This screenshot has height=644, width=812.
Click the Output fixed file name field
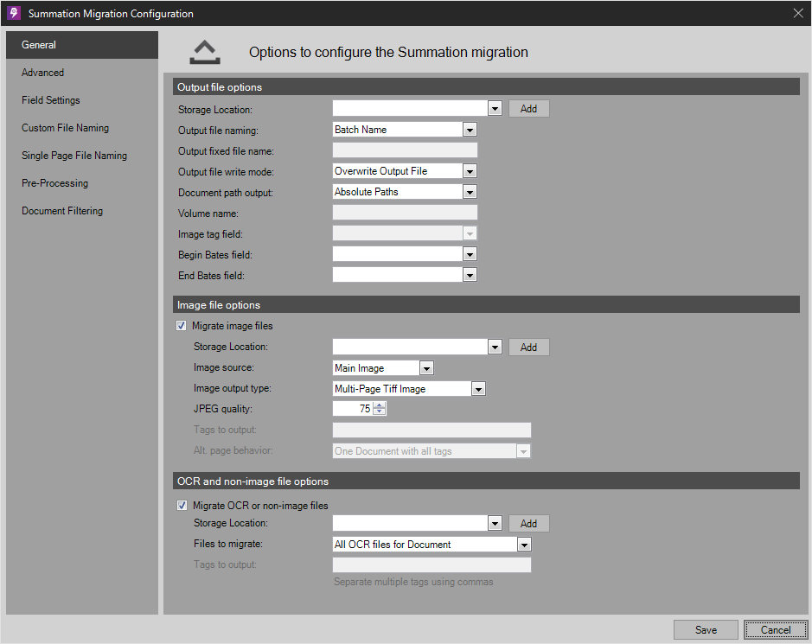[x=405, y=150]
